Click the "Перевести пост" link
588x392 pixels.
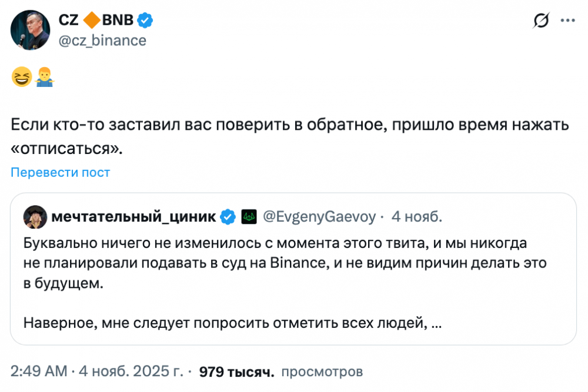[60, 172]
